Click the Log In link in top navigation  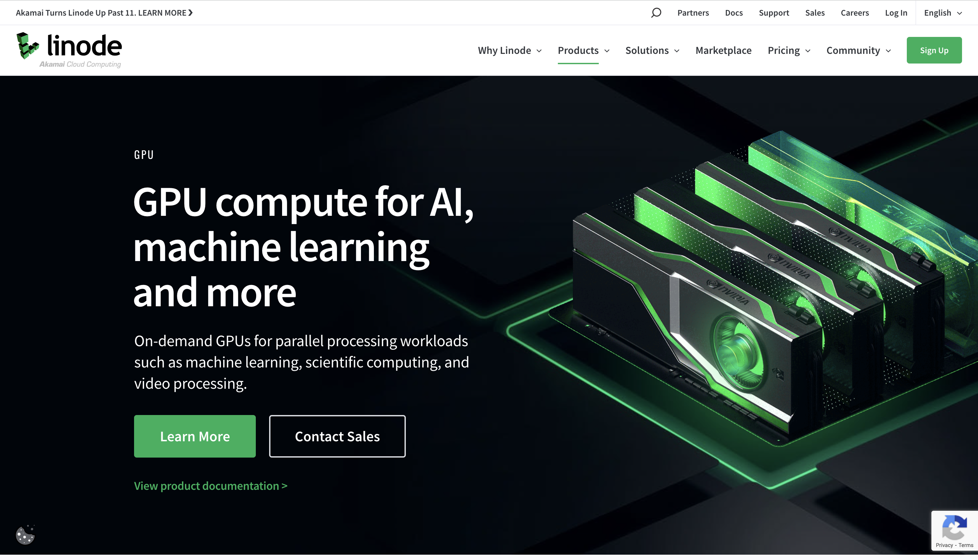point(896,13)
